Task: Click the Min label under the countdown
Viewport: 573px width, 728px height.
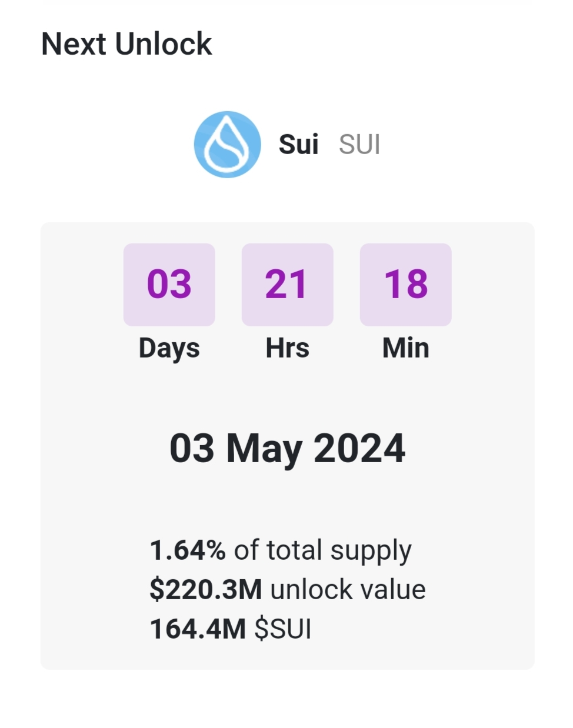Action: 406,348
